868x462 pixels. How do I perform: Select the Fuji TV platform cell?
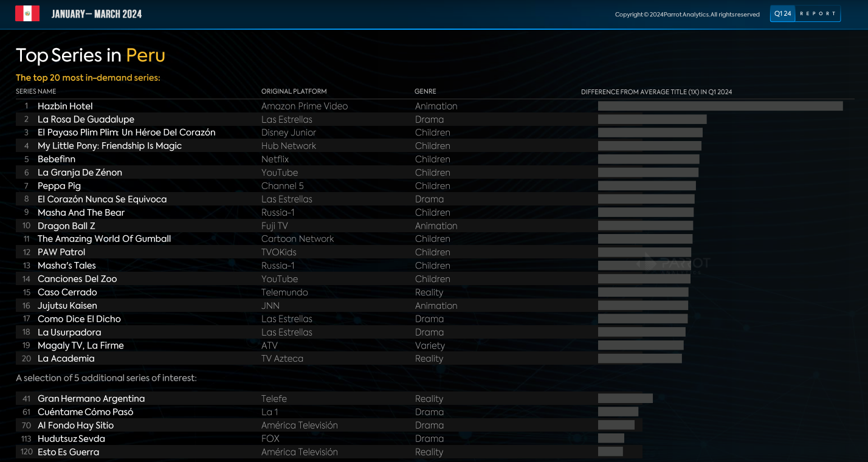click(x=275, y=226)
